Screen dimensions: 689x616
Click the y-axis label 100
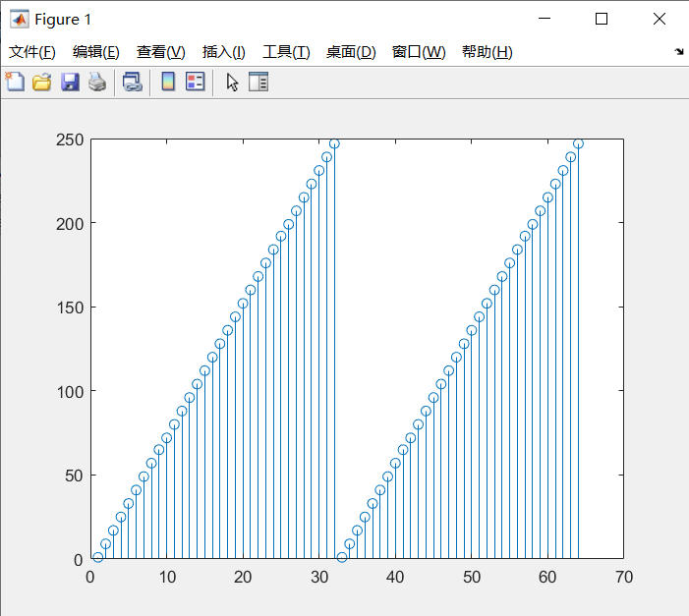tap(70, 392)
